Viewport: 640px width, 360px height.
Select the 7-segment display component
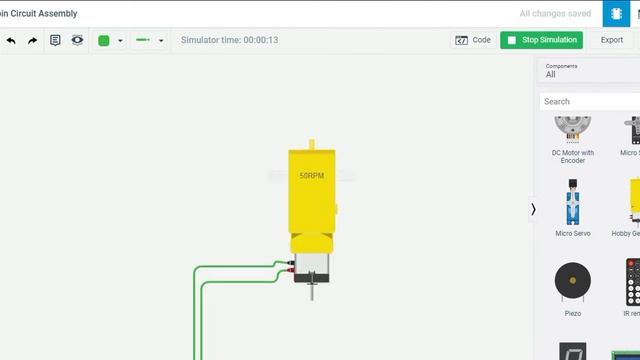pyautogui.click(x=573, y=351)
